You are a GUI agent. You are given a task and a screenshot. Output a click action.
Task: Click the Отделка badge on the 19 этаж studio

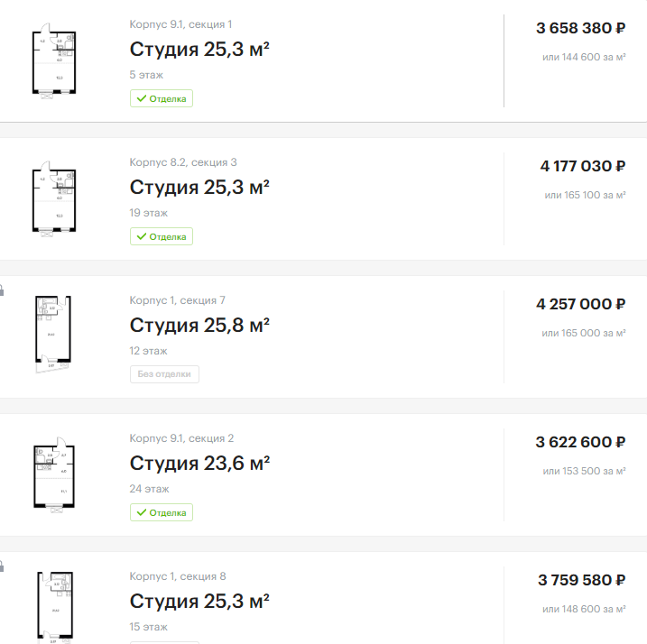[x=162, y=236]
